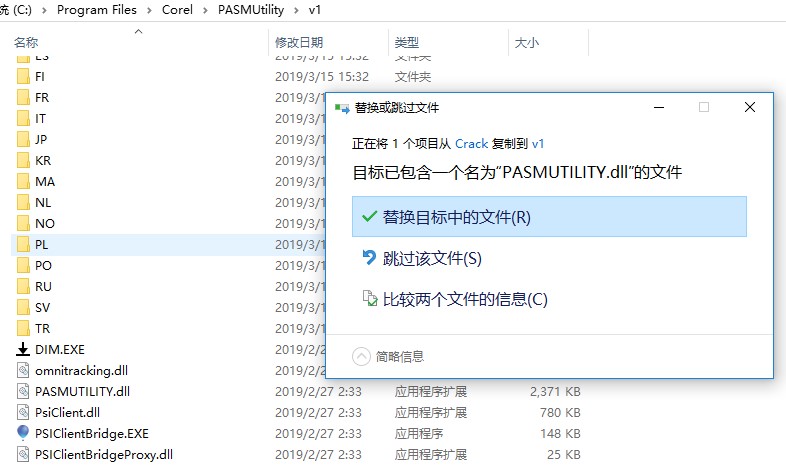Choose 替换目标中的文件(R) option

pos(456,217)
